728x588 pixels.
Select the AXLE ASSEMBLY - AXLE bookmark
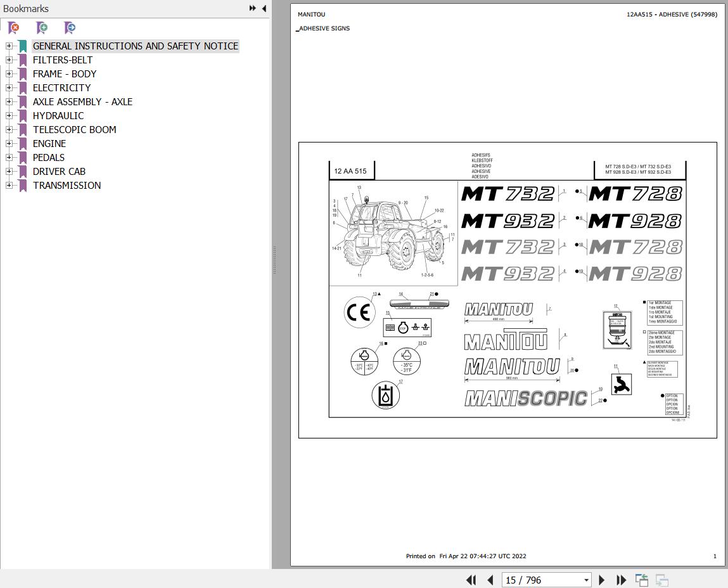pyautogui.click(x=82, y=102)
